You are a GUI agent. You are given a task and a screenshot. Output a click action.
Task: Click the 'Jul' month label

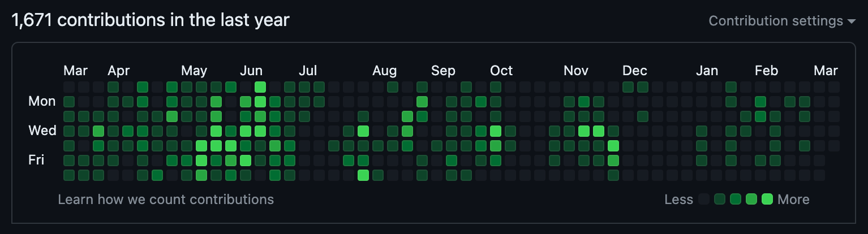[308, 71]
